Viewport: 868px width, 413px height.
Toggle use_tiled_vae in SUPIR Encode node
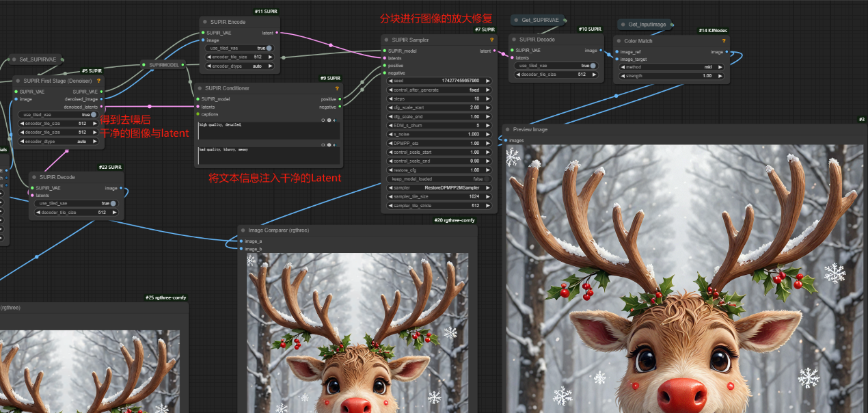pos(269,48)
